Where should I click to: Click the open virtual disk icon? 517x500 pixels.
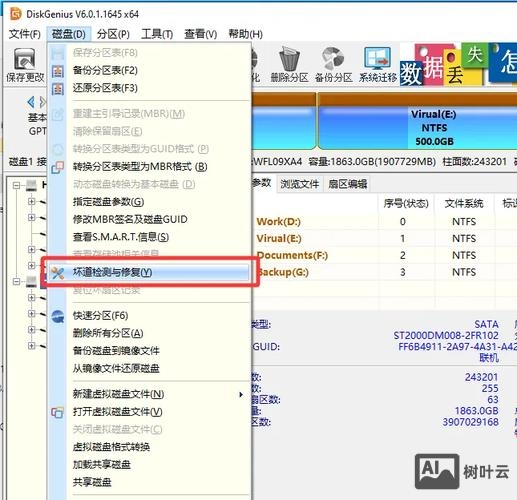click(x=57, y=413)
